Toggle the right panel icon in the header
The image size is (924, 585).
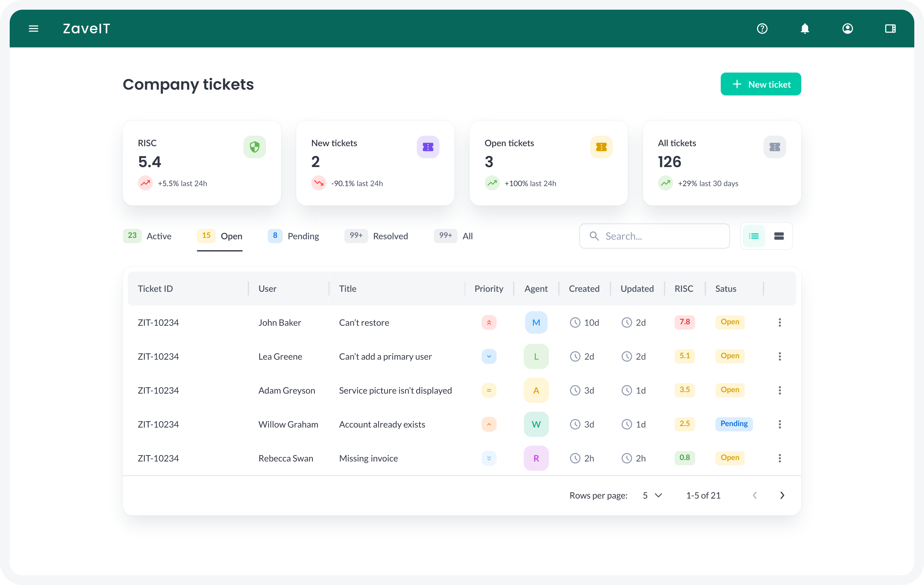coord(890,28)
